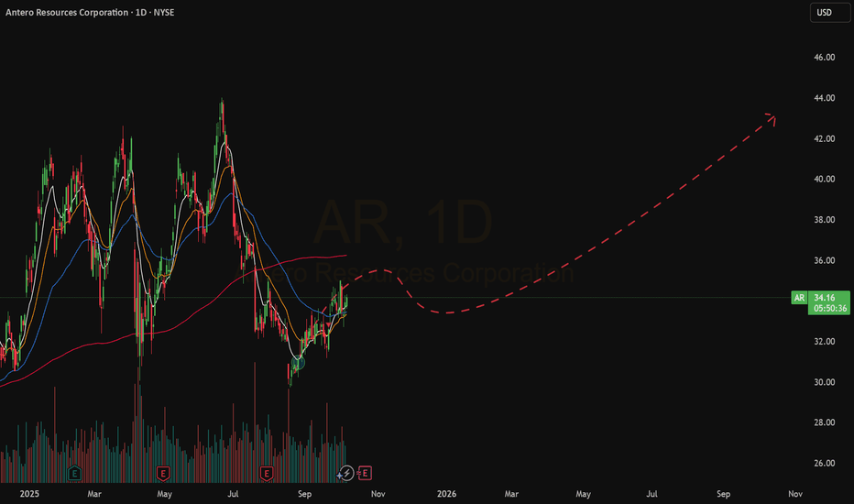Click the green circle marker at the August low
This screenshot has width=854, height=504.
coord(298,362)
